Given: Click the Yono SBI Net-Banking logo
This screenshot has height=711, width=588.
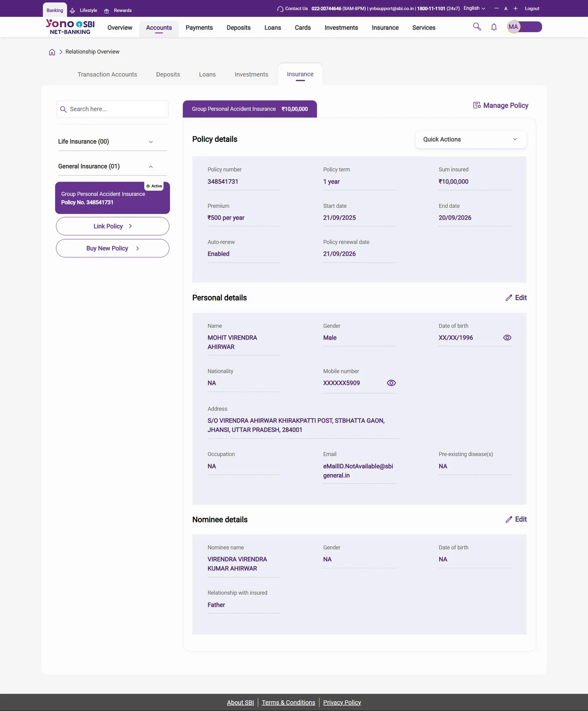Looking at the screenshot, I should click(70, 27).
